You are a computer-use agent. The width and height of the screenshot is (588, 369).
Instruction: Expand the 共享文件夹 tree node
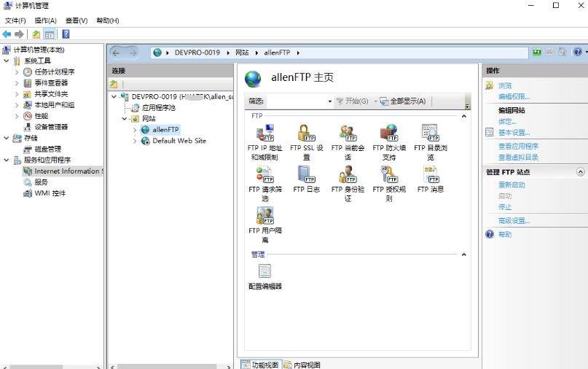pyautogui.click(x=17, y=94)
